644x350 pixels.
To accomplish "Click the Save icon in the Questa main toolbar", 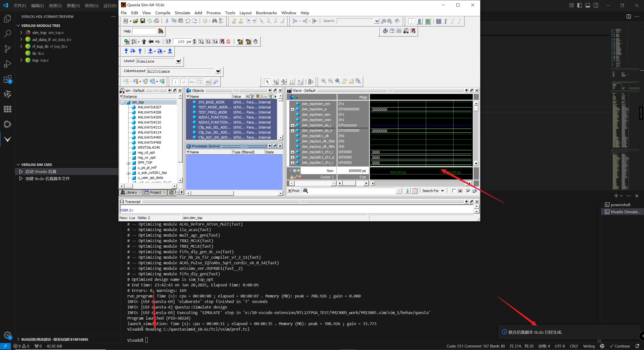I will click(143, 21).
